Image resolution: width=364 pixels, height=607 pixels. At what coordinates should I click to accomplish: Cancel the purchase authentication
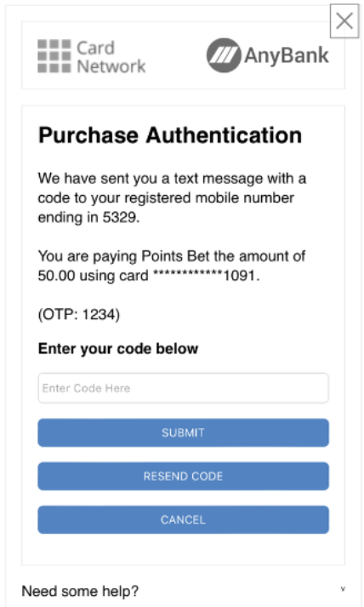pyautogui.click(x=184, y=519)
